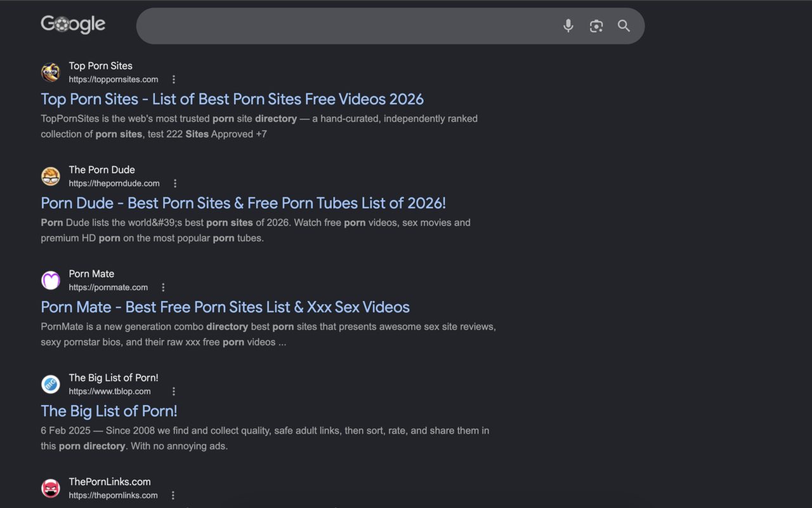The width and height of the screenshot is (812, 508).
Task: Click the Google logo
Action: pyautogui.click(x=73, y=24)
